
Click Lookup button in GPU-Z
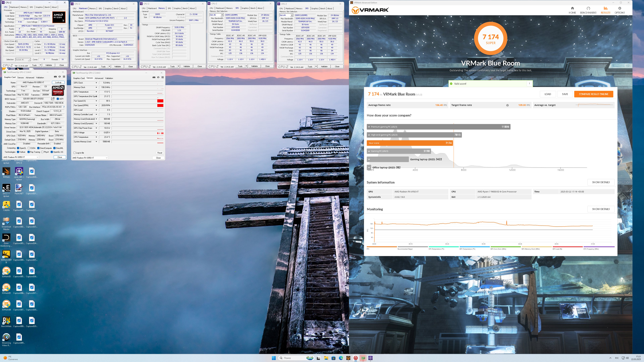point(58,82)
